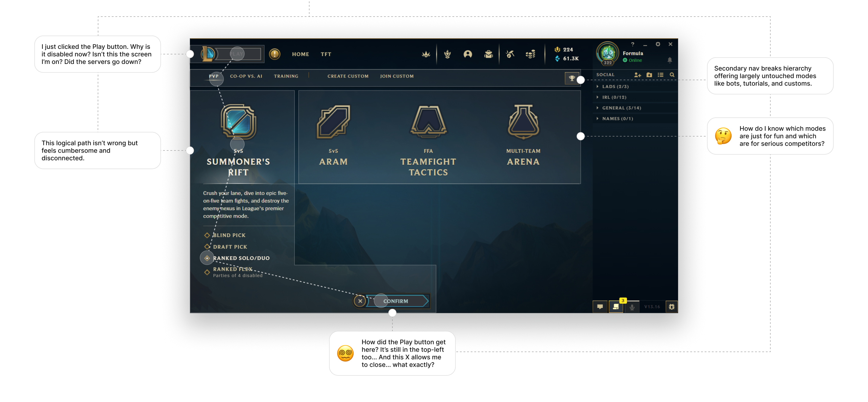Expand the GENERAL (3/14) friends group
Image resolution: width=868 pixels, height=402 pixels.
pyautogui.click(x=635, y=108)
